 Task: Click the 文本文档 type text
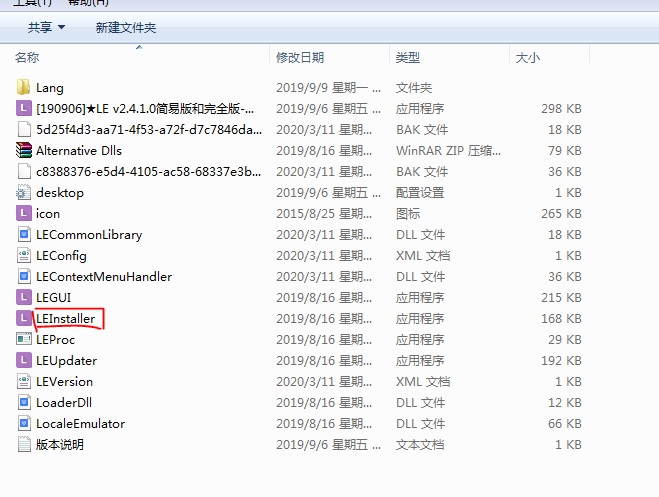(420, 444)
